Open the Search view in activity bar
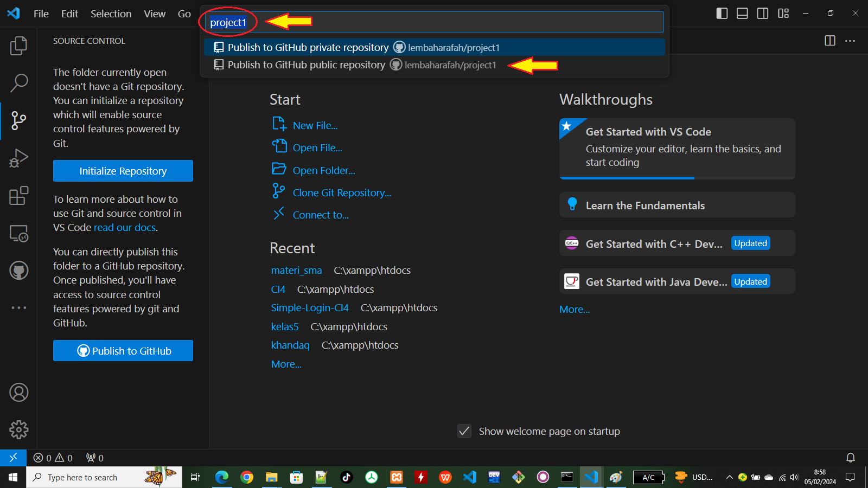868x488 pixels. click(x=18, y=83)
